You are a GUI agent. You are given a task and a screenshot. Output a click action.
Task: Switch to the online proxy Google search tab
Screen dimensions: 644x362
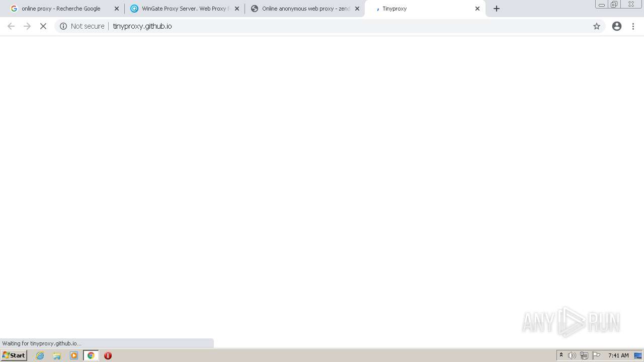pyautogui.click(x=64, y=9)
